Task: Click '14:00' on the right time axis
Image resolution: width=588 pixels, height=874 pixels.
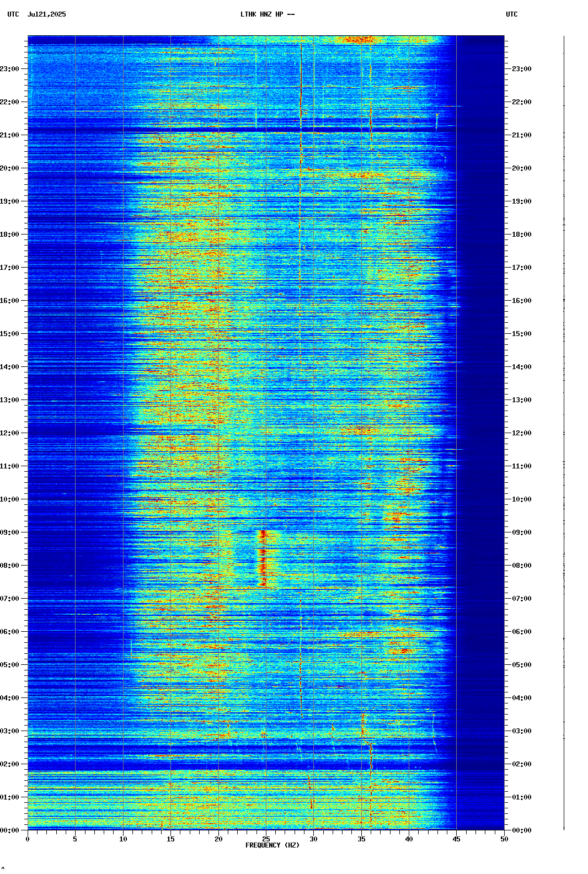Action: tap(522, 367)
